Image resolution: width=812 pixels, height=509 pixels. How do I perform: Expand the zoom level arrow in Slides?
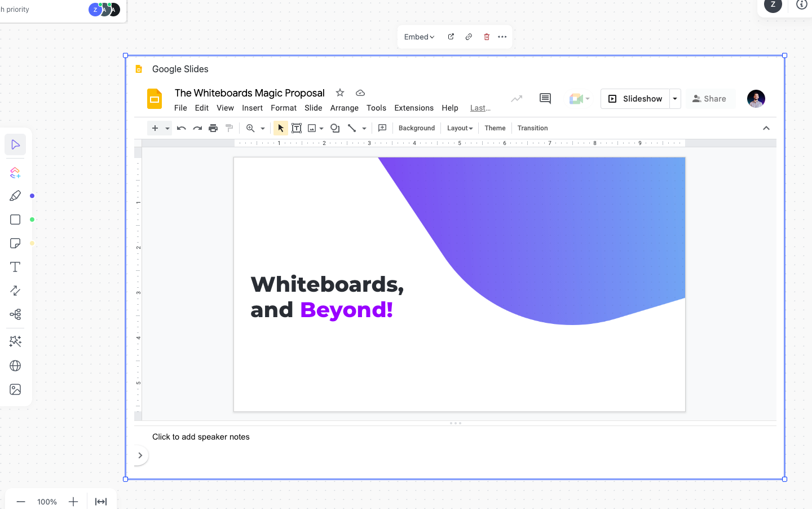tap(263, 128)
